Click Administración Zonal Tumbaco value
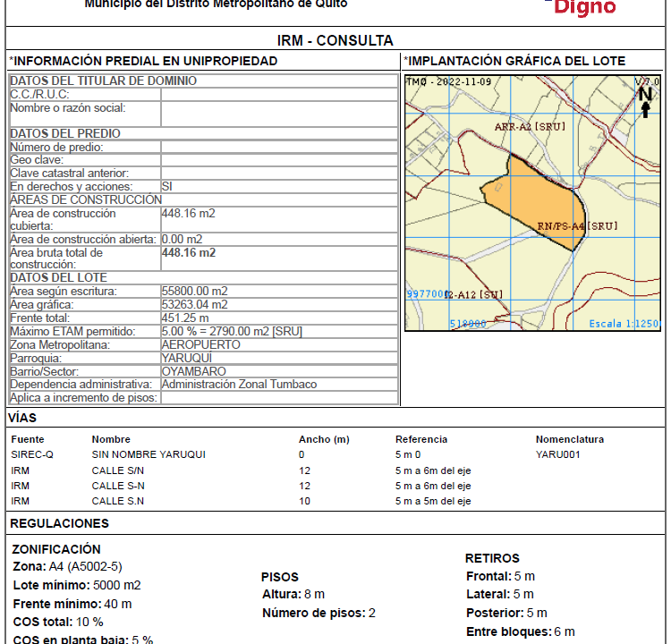This screenshot has width=671, height=644. click(239, 385)
